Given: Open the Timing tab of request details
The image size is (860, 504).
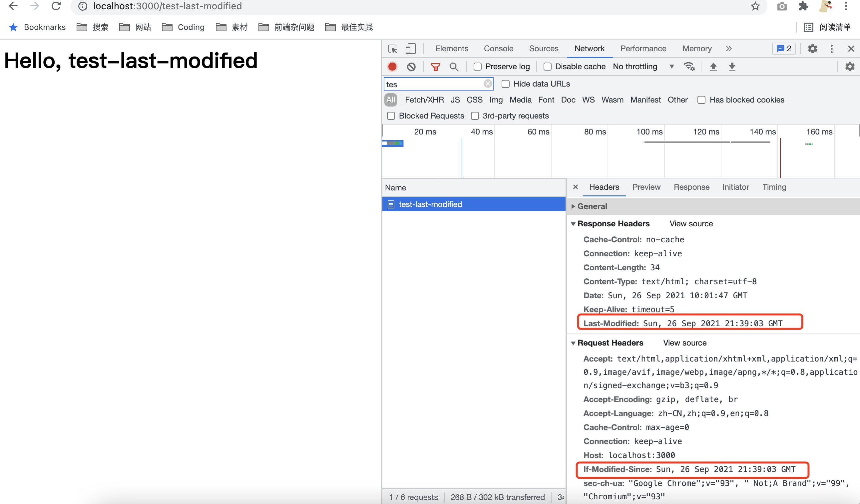Looking at the screenshot, I should pos(774,187).
